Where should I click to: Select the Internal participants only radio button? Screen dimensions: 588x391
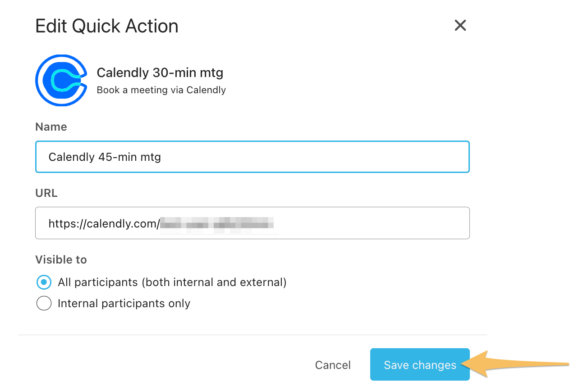(44, 304)
